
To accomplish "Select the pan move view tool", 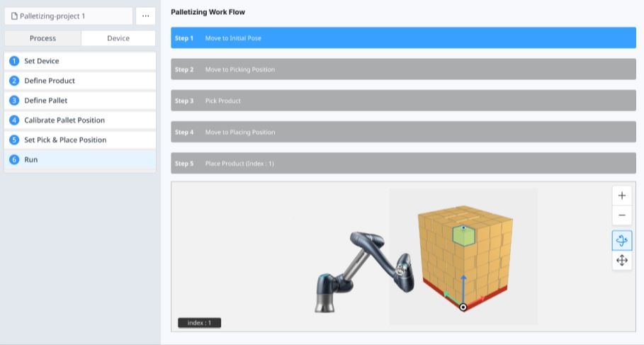I will point(621,261).
